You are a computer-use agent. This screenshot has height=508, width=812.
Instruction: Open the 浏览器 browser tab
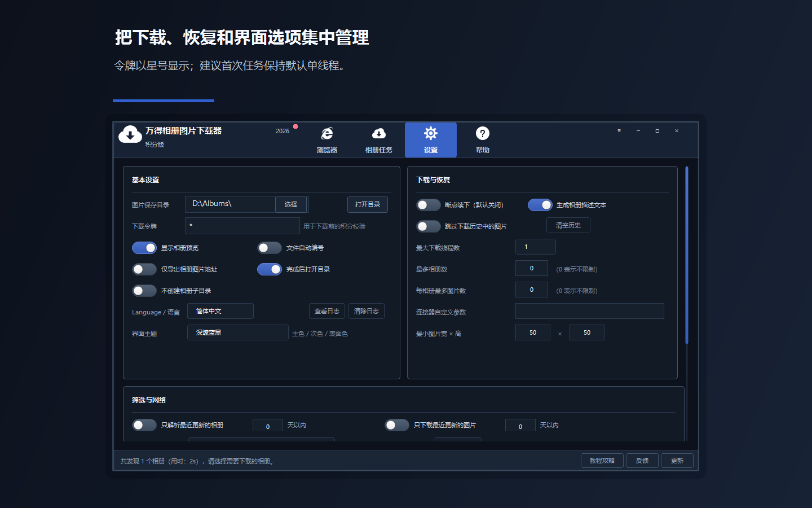(327, 140)
